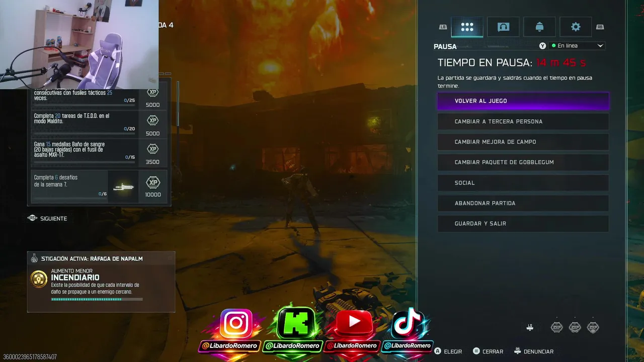This screenshot has width=644, height=362.
Task: Click the LS stick icon
Action: click(530, 327)
